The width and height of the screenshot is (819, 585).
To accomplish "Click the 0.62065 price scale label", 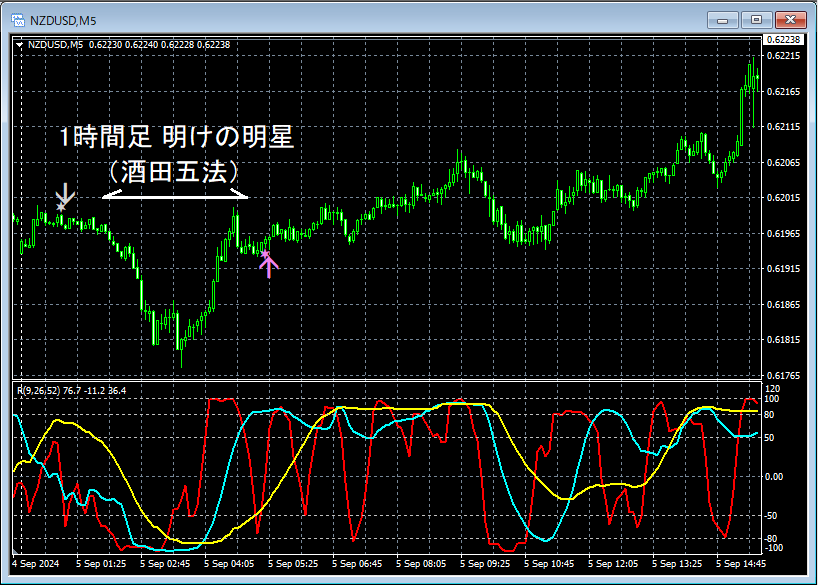I will point(785,162).
